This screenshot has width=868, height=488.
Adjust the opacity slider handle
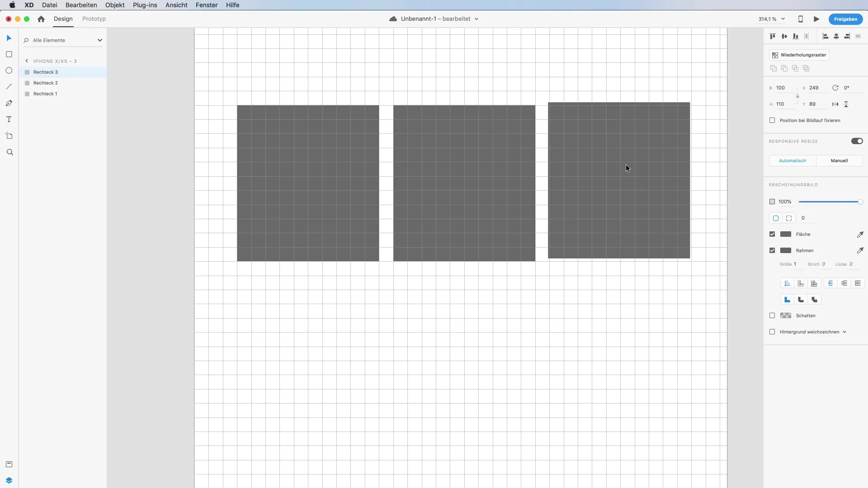pos(860,202)
